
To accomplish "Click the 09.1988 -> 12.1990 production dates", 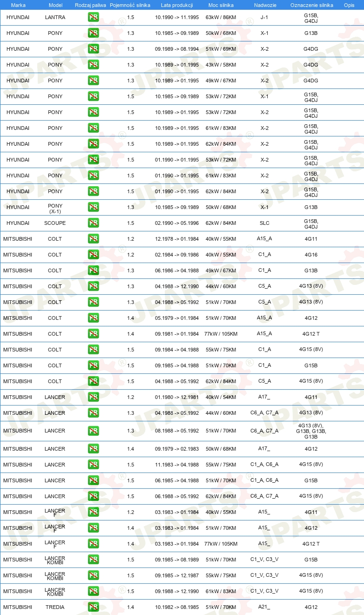I will tap(177, 591).
